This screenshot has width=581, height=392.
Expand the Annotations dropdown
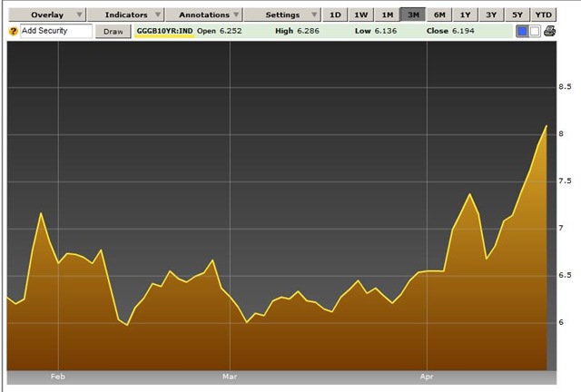[x=204, y=15]
